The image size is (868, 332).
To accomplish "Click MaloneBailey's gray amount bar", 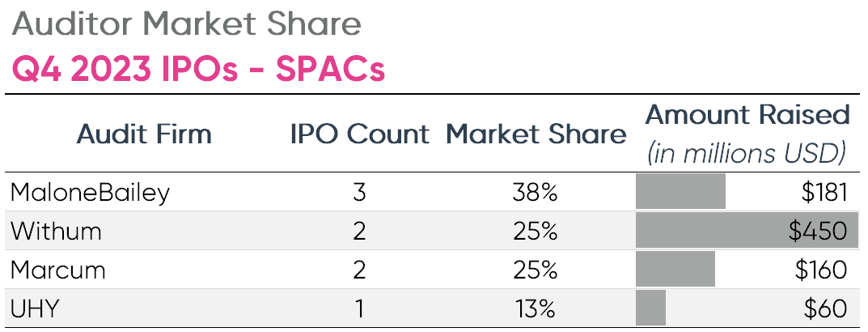I will click(680, 192).
